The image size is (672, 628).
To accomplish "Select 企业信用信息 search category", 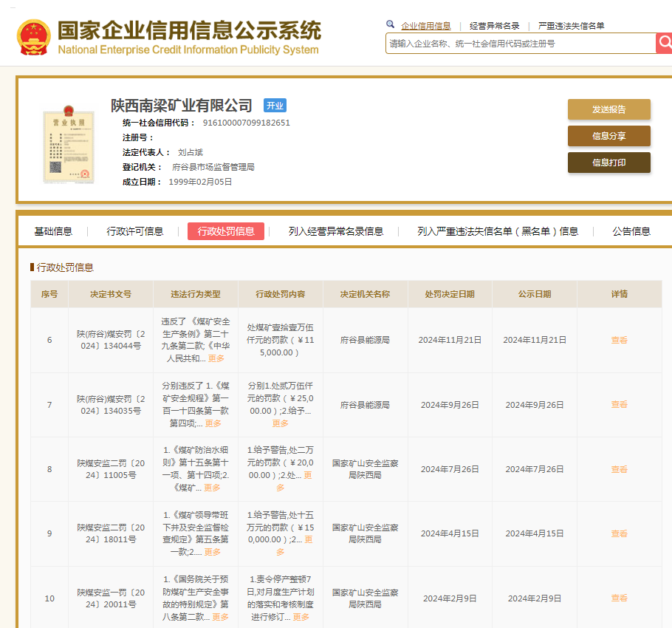I will click(425, 26).
